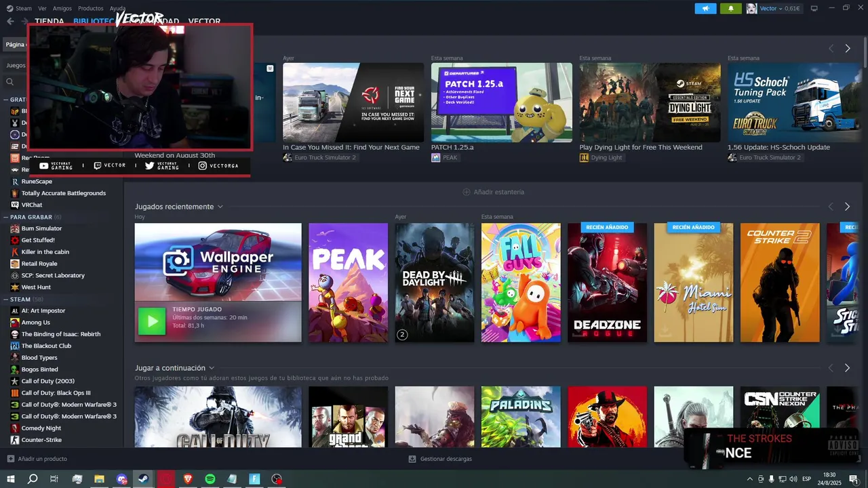Viewport: 868px width, 488px height.
Task: Open Spotify from the taskbar
Action: tap(210, 479)
